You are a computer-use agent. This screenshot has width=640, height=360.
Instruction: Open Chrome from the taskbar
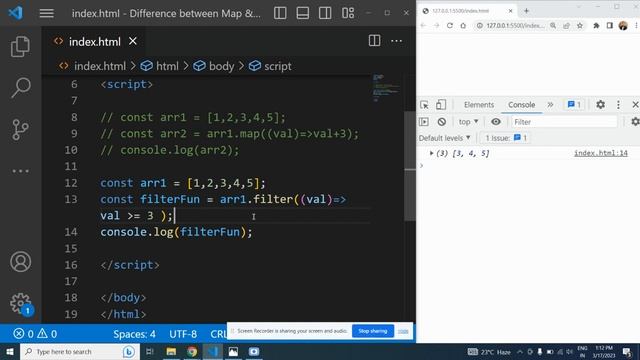click(x=192, y=351)
